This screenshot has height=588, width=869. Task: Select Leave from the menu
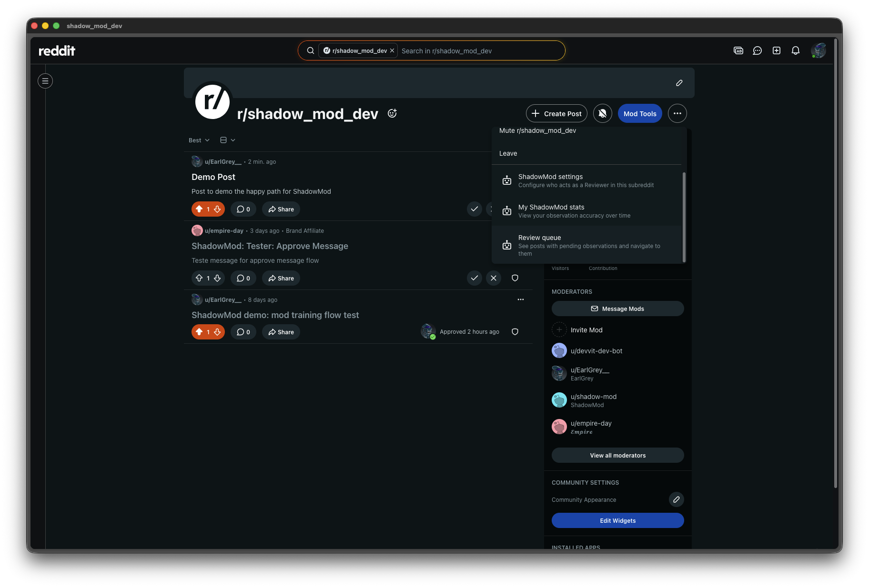586,153
